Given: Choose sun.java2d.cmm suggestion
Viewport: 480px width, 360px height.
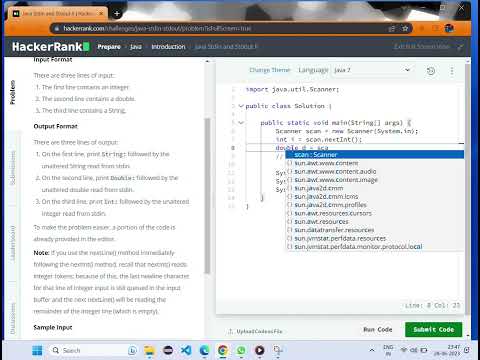Looking at the screenshot, I should tap(375, 188).
